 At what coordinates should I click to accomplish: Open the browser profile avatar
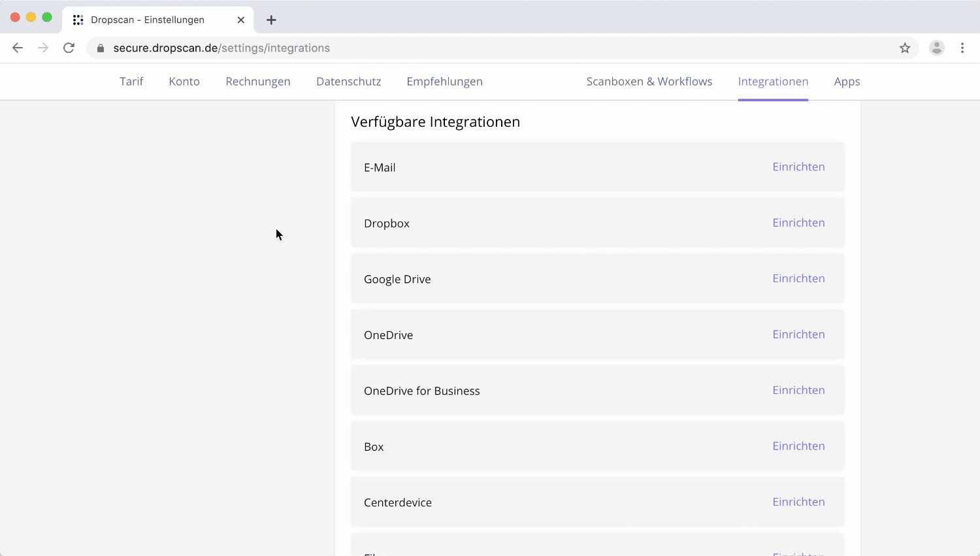(x=937, y=48)
